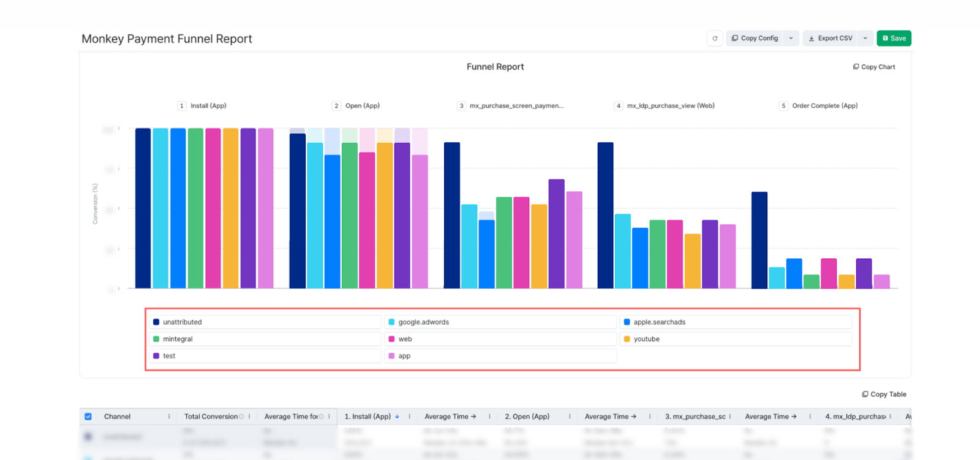The height and width of the screenshot is (460, 980).
Task: Toggle the Channel select-all checkbox
Action: [88, 417]
